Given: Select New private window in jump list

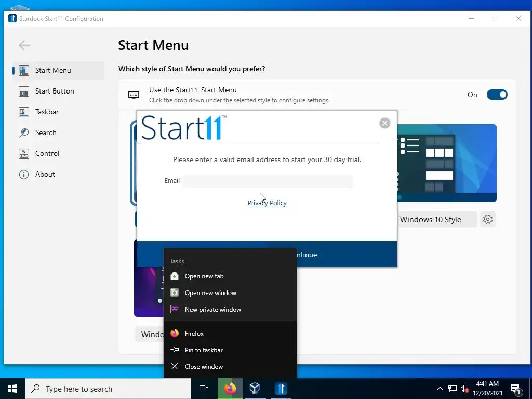Looking at the screenshot, I should point(230,310).
